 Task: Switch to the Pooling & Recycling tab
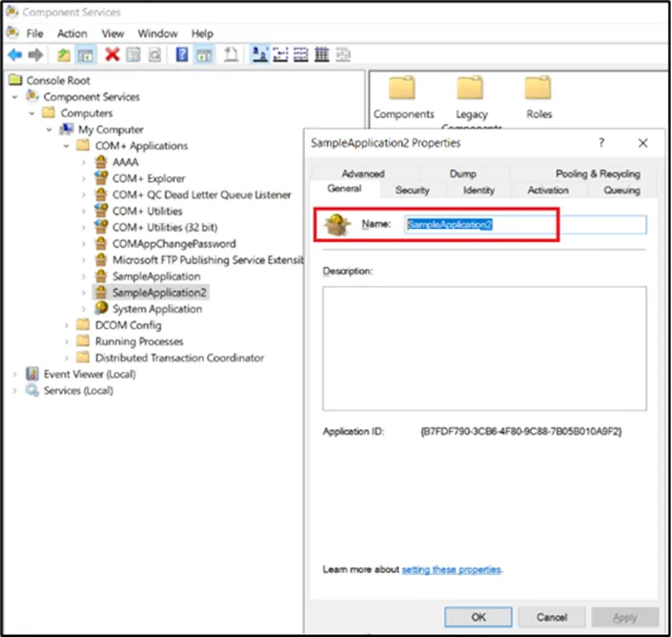pos(598,174)
